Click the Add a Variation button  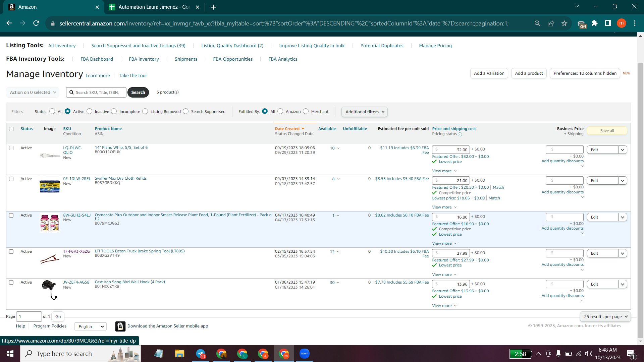[x=489, y=73]
